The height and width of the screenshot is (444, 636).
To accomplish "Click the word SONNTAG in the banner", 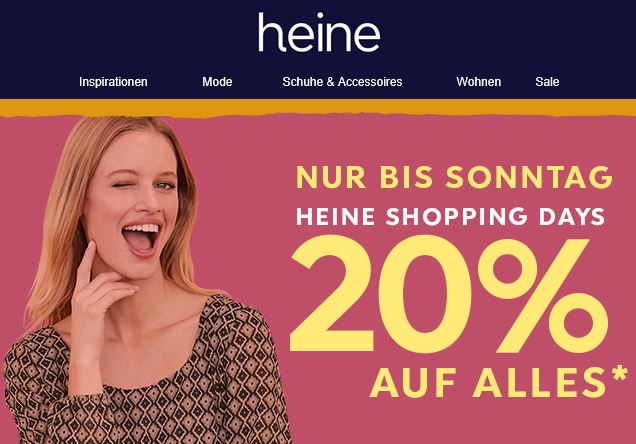I will tap(529, 177).
